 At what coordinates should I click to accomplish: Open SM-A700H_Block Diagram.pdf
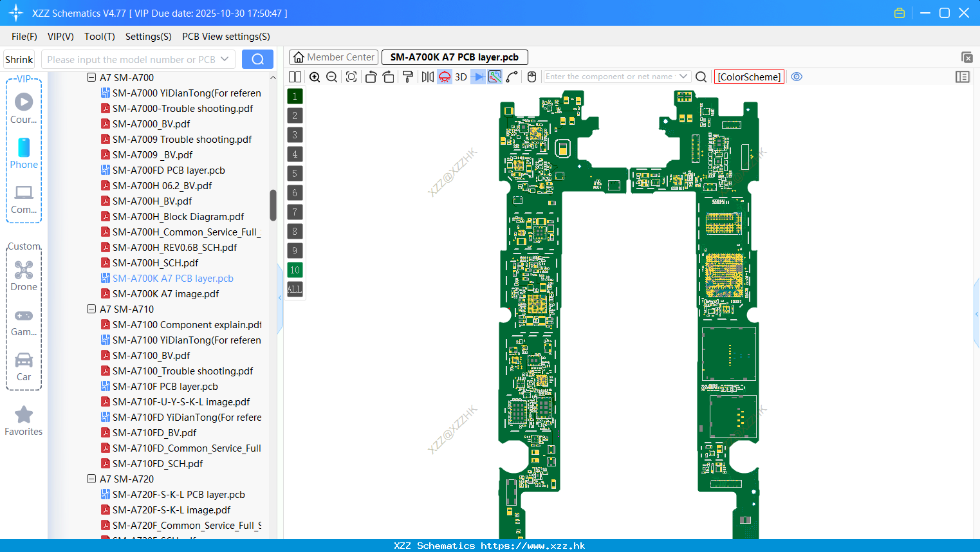coord(178,216)
